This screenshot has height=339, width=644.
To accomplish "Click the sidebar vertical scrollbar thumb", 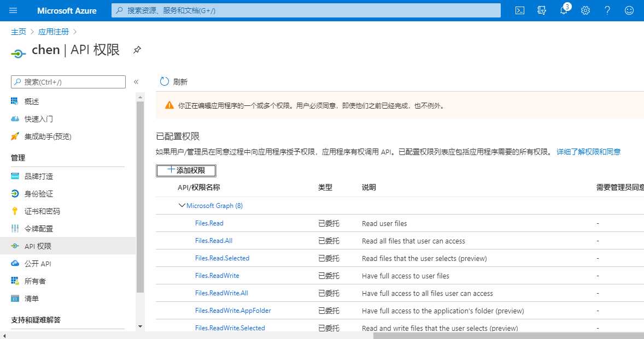I will tap(140, 197).
